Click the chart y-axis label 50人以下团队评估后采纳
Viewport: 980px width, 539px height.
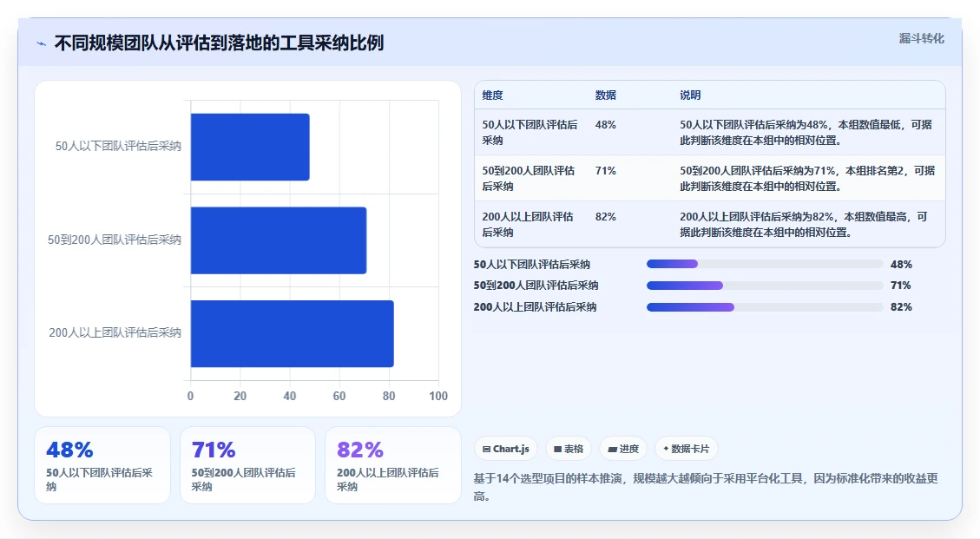(118, 147)
